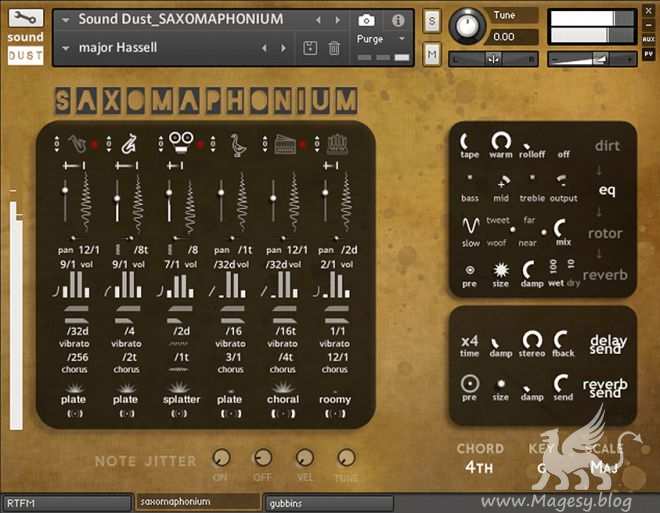
Task: Load next preset after major Hassell
Action: click(x=283, y=48)
